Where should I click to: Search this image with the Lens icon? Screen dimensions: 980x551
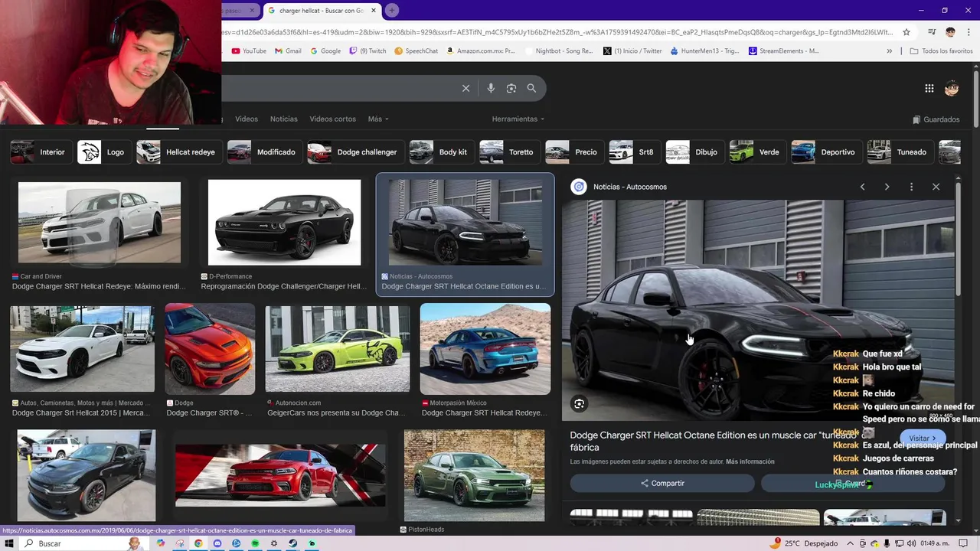point(580,403)
